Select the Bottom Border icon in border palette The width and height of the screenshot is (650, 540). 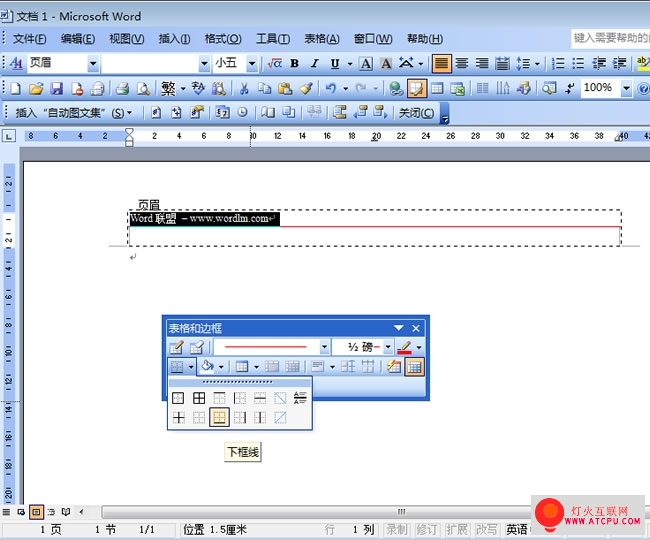(219, 417)
